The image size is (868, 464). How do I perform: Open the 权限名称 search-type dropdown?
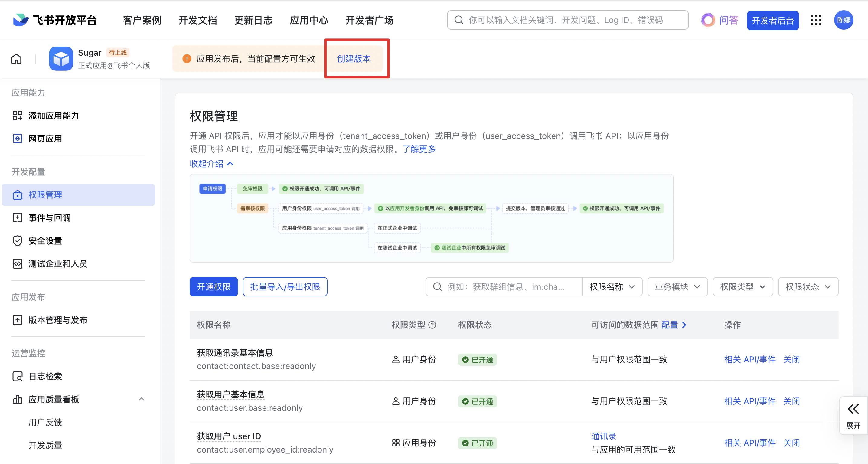pyautogui.click(x=612, y=287)
